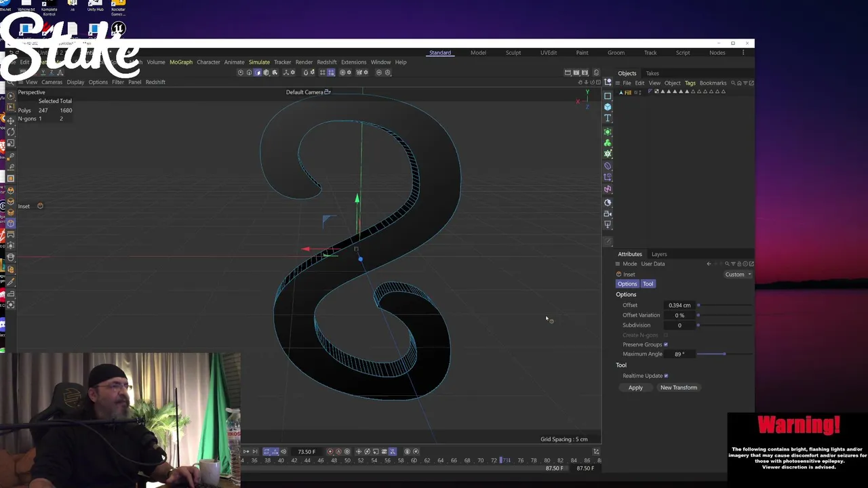The width and height of the screenshot is (868, 488).
Task: Click the Volume Builder gear icon
Action: coord(608,154)
